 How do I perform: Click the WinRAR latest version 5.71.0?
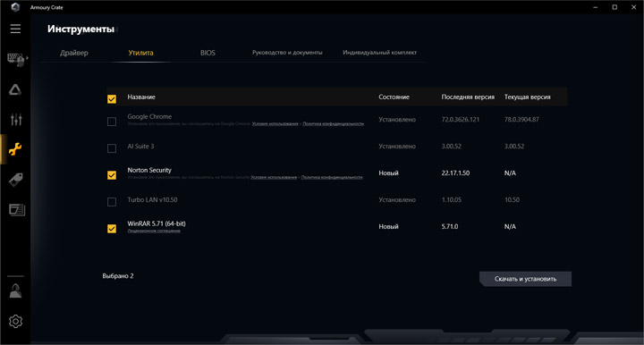click(x=450, y=226)
